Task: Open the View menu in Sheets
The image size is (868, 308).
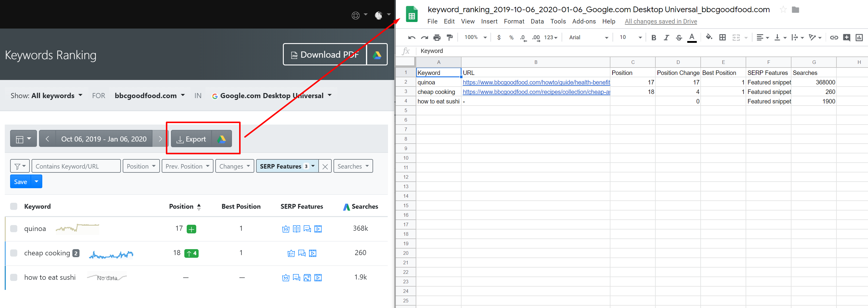Action: click(x=468, y=21)
